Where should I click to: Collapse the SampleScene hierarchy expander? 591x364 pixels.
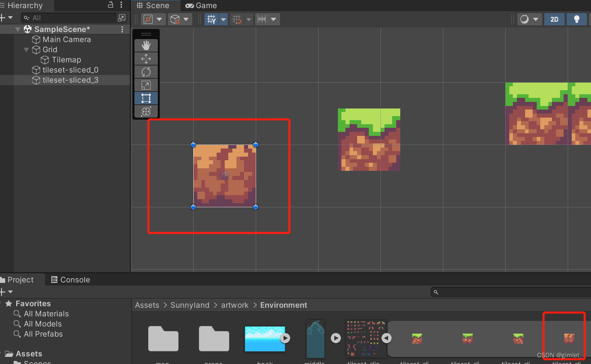pyautogui.click(x=18, y=29)
